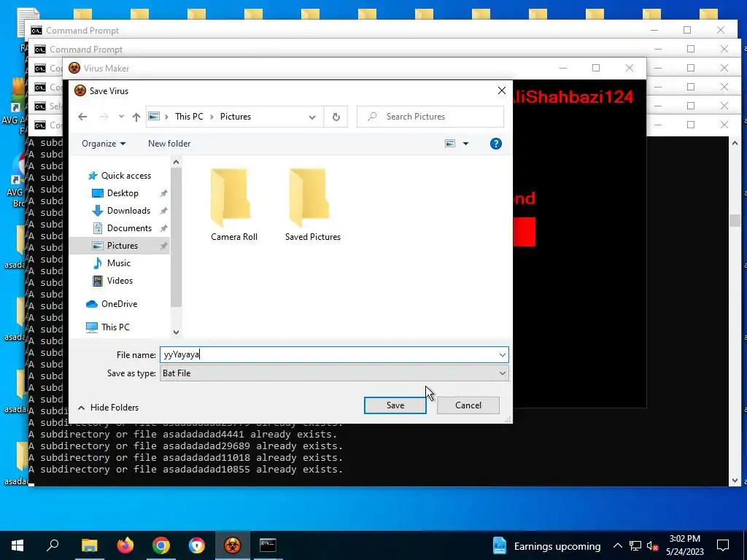Expand the address bar path history dropdown
This screenshot has width=747, height=560.
312,117
